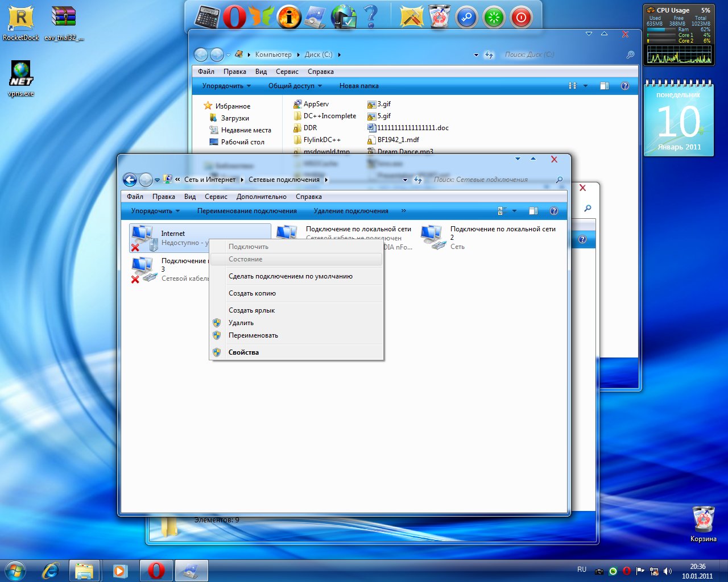Click the orange info icon in dock
728x582 pixels.
point(289,17)
